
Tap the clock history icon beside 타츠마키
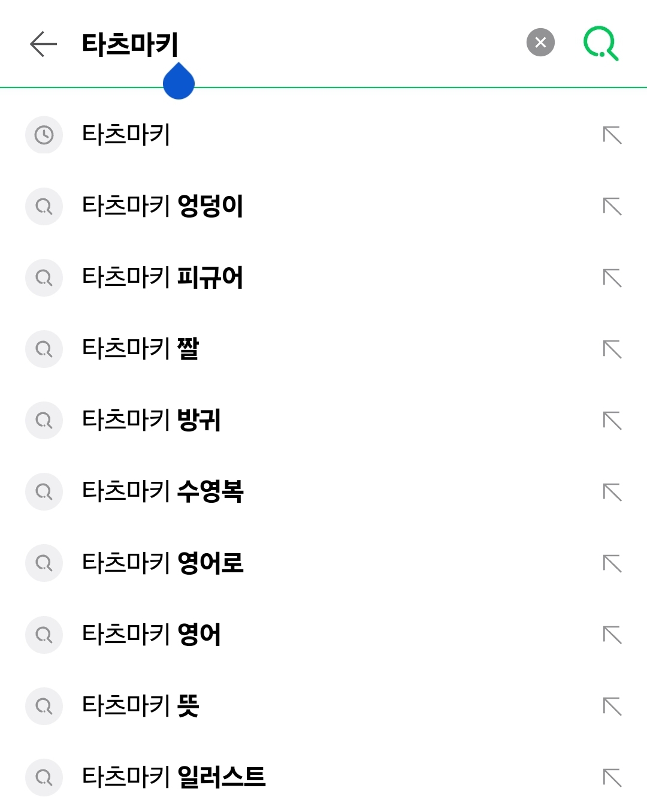point(44,135)
